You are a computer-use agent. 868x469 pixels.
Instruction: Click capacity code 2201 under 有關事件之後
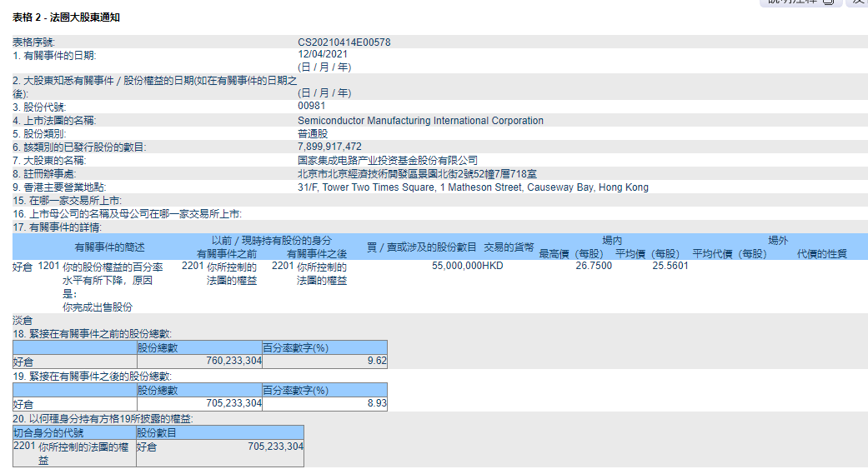tap(283, 266)
